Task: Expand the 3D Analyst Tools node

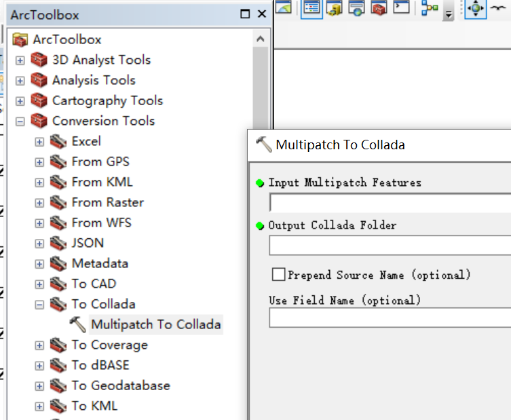Action: click(20, 60)
